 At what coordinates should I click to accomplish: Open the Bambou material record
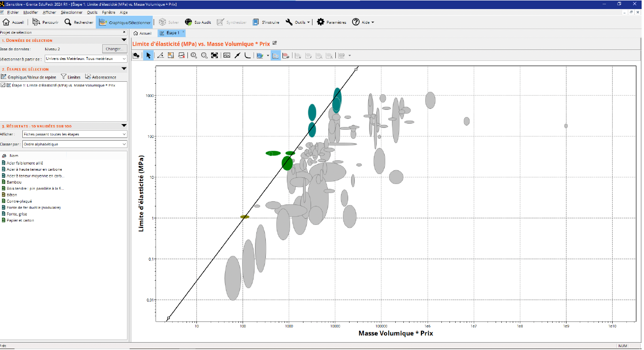(14, 182)
